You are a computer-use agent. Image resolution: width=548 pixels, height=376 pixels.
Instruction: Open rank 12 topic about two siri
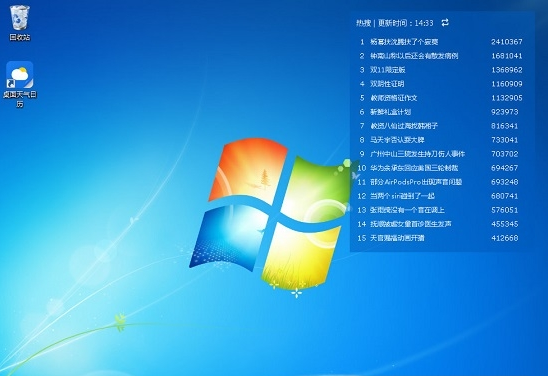[x=402, y=196]
